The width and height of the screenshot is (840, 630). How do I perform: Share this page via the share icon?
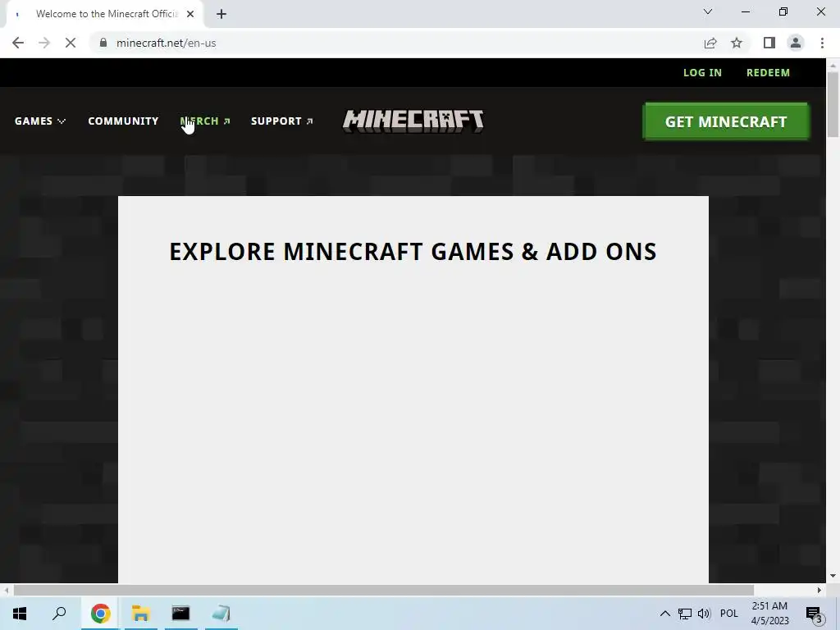[710, 43]
